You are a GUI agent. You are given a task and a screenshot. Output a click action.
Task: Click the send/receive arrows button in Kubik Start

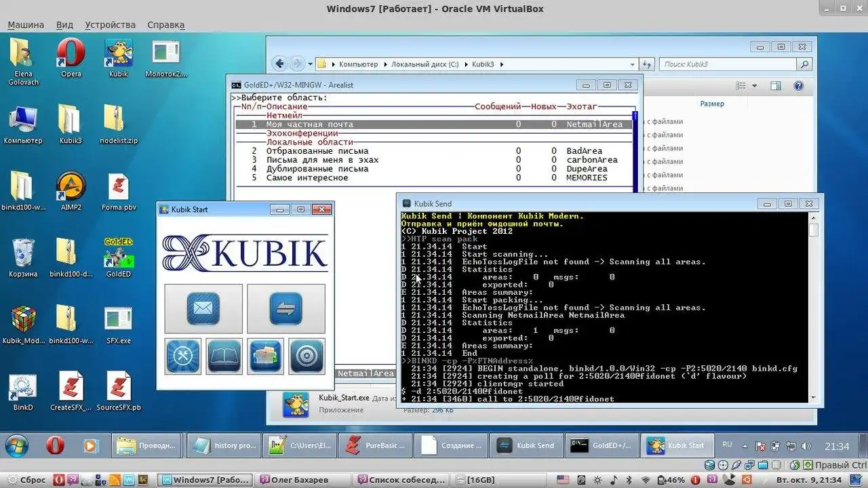pos(285,308)
